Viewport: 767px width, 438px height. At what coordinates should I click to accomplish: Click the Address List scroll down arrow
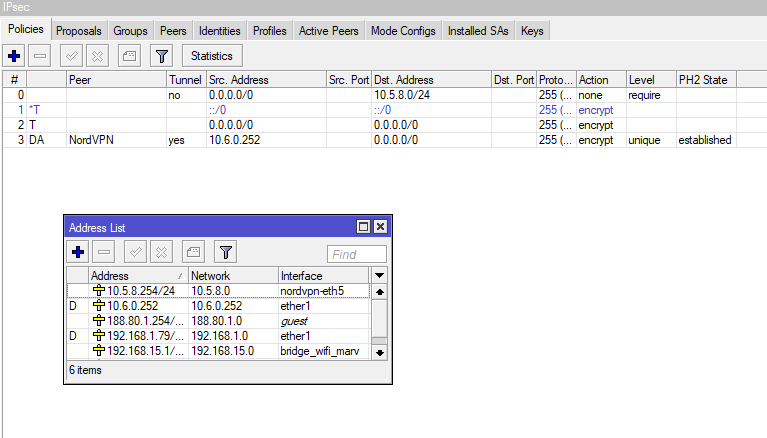(380, 352)
